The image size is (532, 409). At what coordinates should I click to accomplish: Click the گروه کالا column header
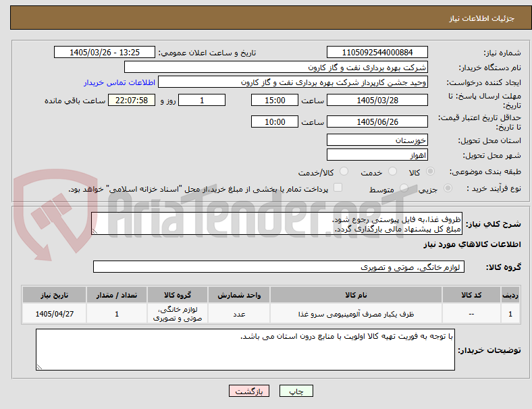[178, 295]
